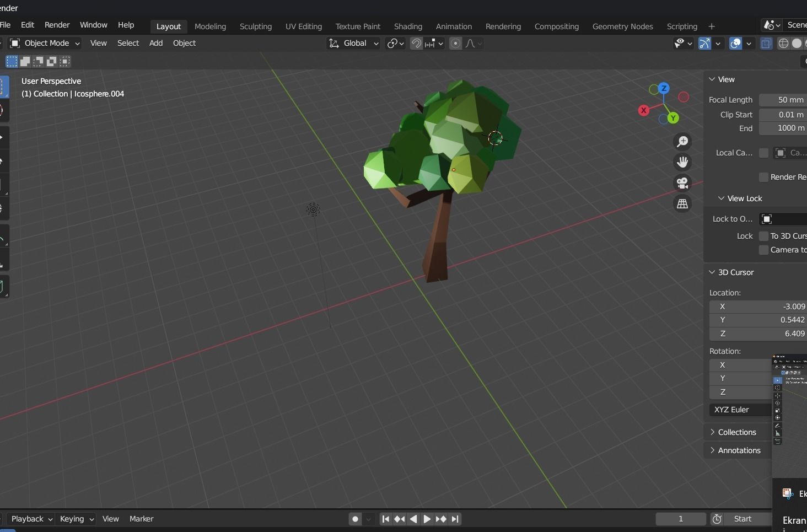Open the Global transform orientation dropdown

coord(353,43)
